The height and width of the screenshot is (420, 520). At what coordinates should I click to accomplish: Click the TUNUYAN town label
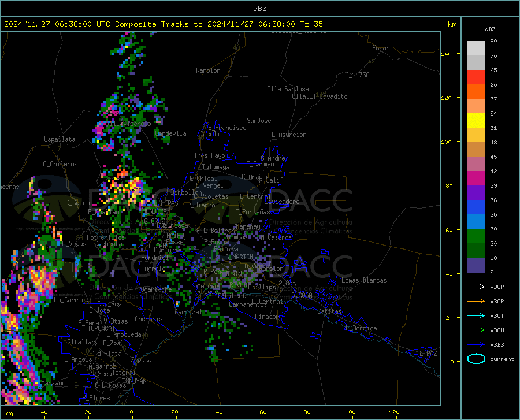tap(134, 381)
